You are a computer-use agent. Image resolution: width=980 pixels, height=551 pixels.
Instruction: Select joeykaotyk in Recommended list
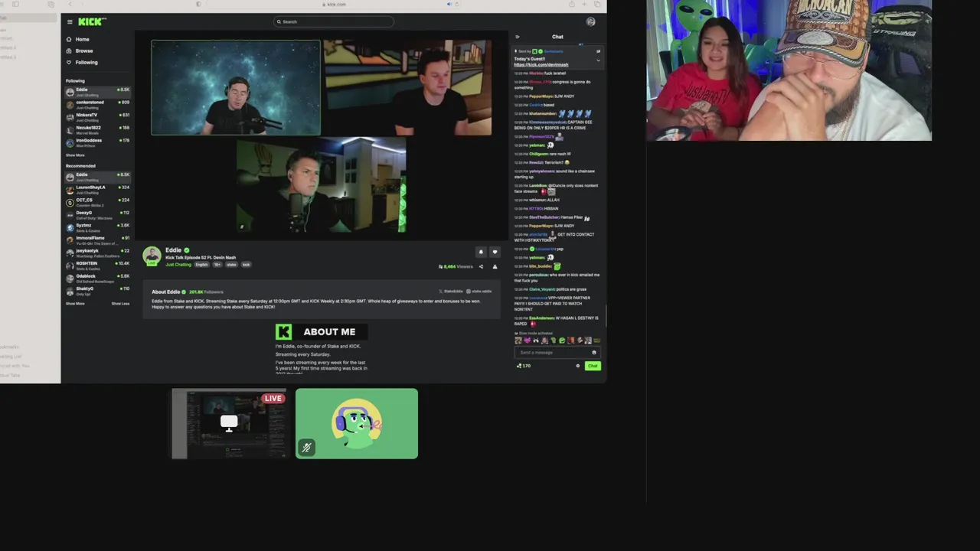pyautogui.click(x=97, y=253)
